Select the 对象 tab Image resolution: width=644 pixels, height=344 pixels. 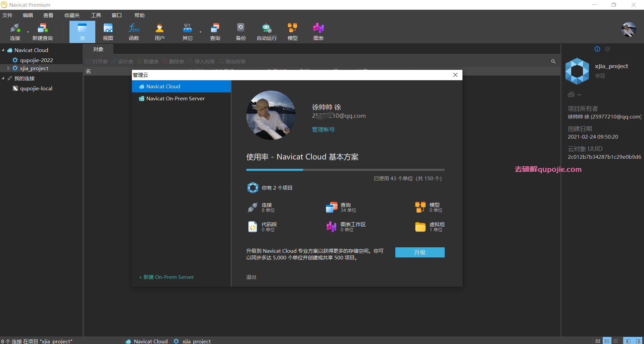coord(98,49)
